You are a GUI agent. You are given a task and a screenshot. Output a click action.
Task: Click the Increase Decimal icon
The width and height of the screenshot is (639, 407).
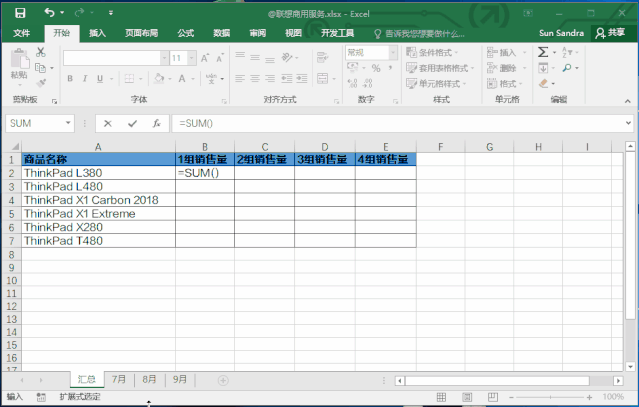point(353,84)
